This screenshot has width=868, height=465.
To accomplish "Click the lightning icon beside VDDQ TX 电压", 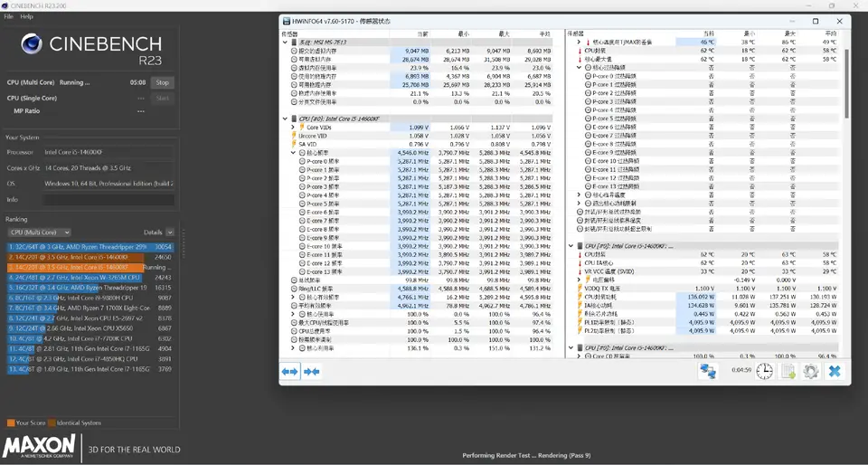I will [x=580, y=289].
